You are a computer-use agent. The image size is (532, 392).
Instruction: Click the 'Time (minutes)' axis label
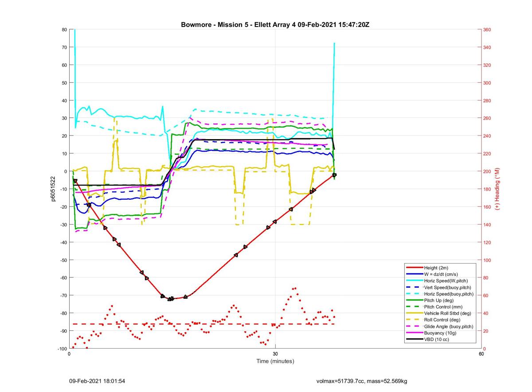[x=275, y=361]
